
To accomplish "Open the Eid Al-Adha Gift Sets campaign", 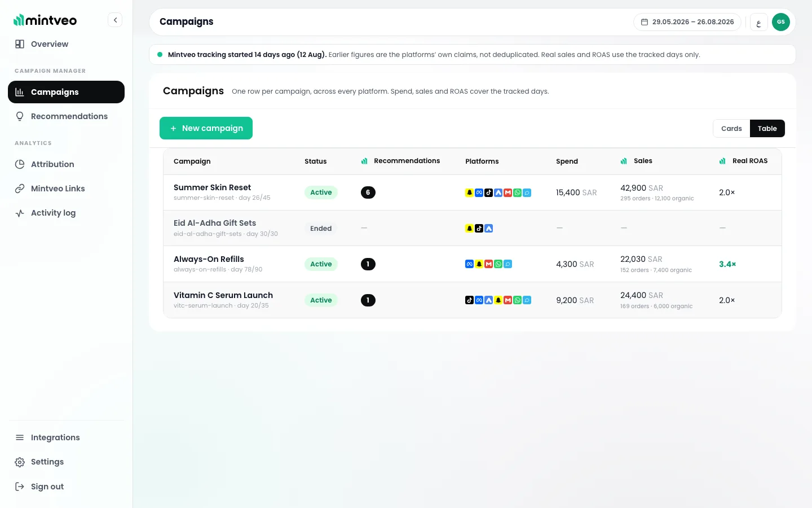I will [215, 223].
